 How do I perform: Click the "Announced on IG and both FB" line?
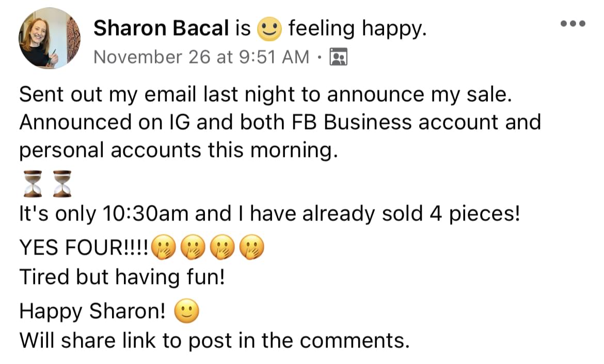[280, 122]
